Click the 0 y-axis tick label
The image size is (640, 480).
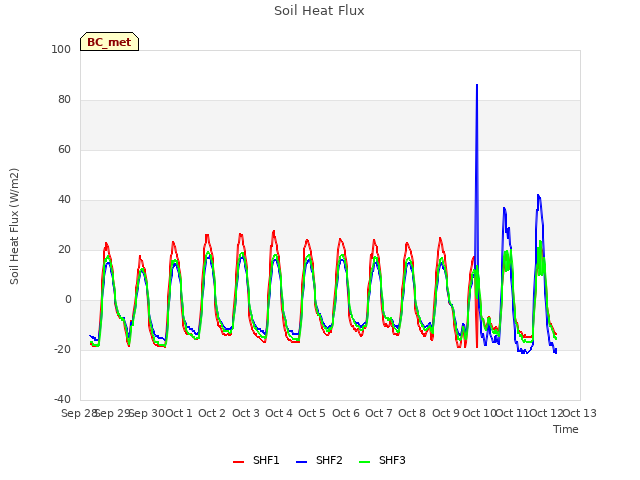pyautogui.click(x=68, y=300)
